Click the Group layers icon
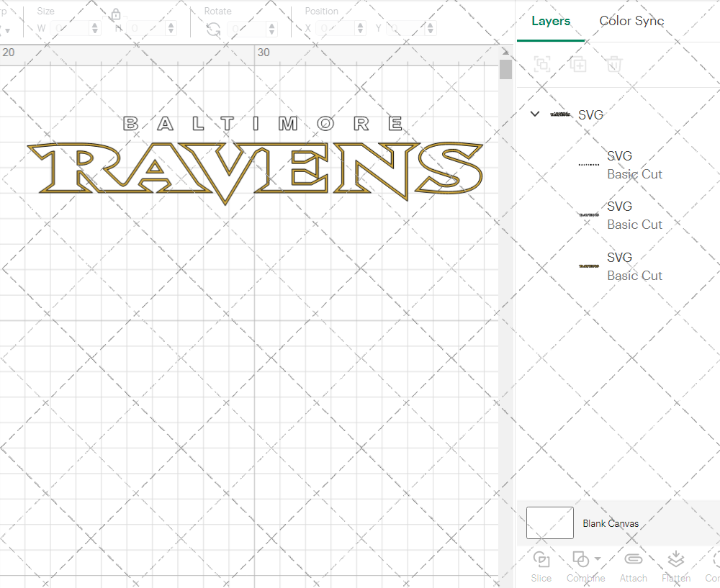The height and width of the screenshot is (588, 720). point(542,64)
